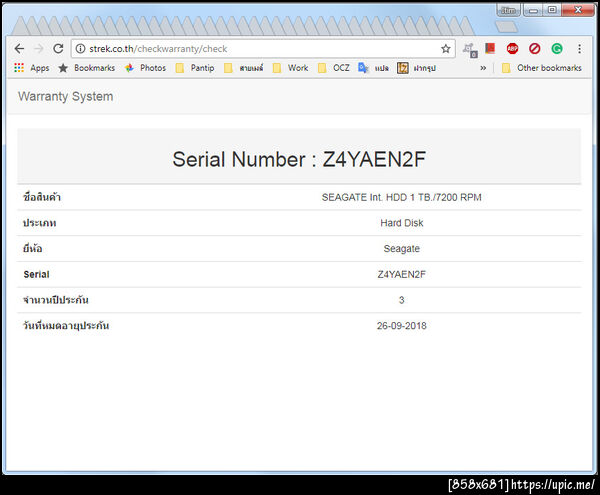
Task: Open the แปล translate bookmark
Action: pos(373,68)
